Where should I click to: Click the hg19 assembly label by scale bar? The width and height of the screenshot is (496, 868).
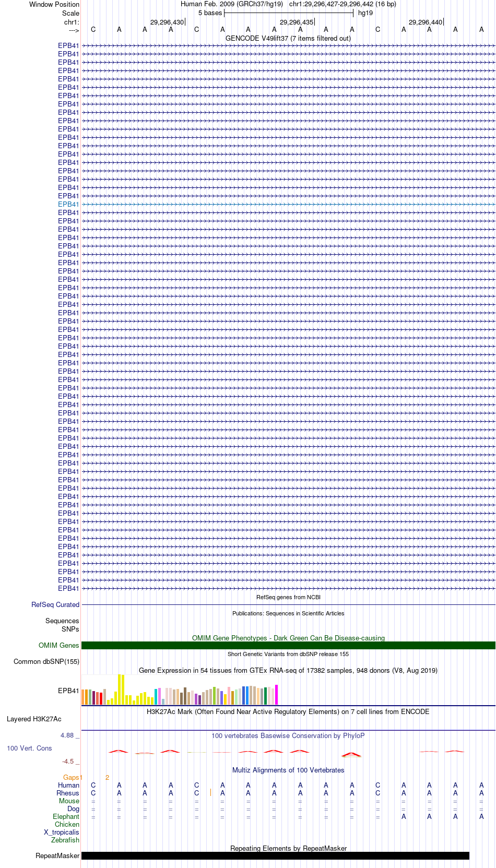coord(365,13)
